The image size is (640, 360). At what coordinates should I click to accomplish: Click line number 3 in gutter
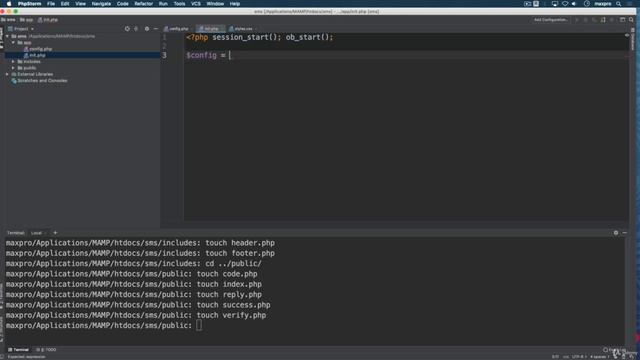tap(164, 55)
